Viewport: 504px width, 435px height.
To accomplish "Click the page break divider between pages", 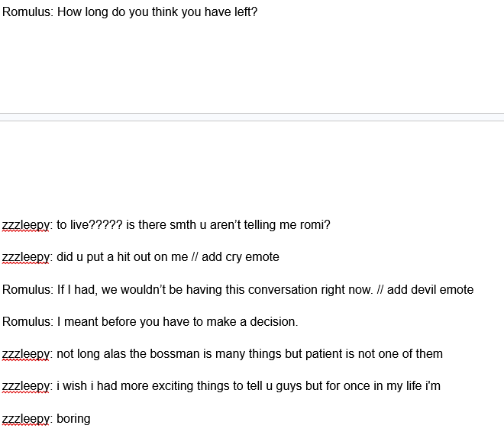I will click(252, 118).
